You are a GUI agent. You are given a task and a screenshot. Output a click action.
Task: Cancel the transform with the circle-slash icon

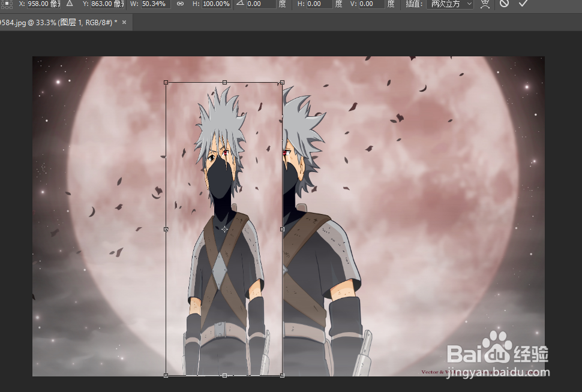504,4
